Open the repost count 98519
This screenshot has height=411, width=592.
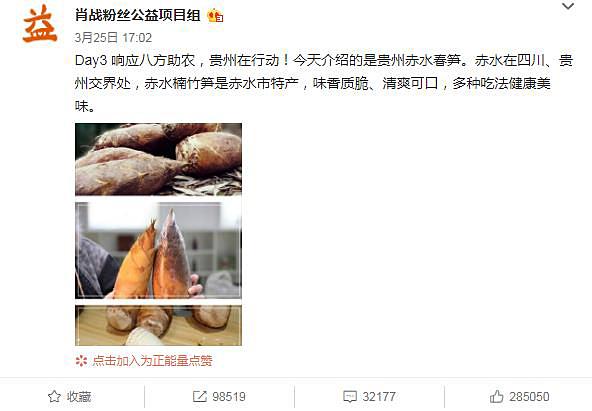229,397
